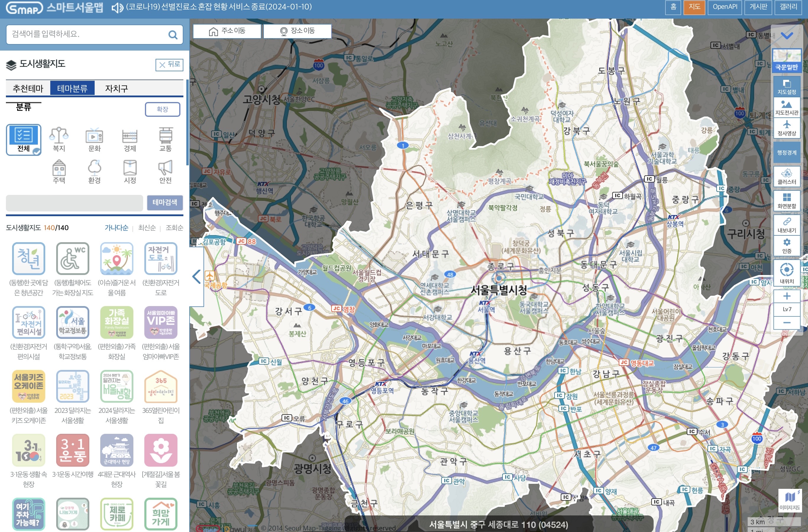The height and width of the screenshot is (532, 808).
Task: Open the 지도설정 map settings tool
Action: [x=786, y=87]
